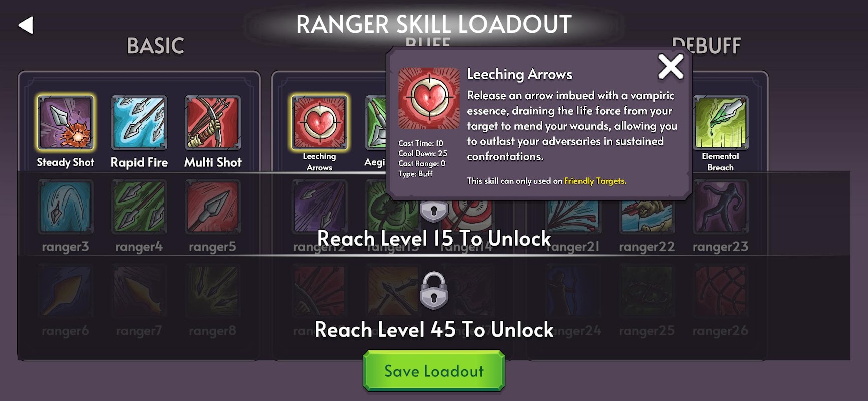Tap the locked ranger3 skill icon
This screenshot has height=401, width=868.
pyautogui.click(x=65, y=207)
